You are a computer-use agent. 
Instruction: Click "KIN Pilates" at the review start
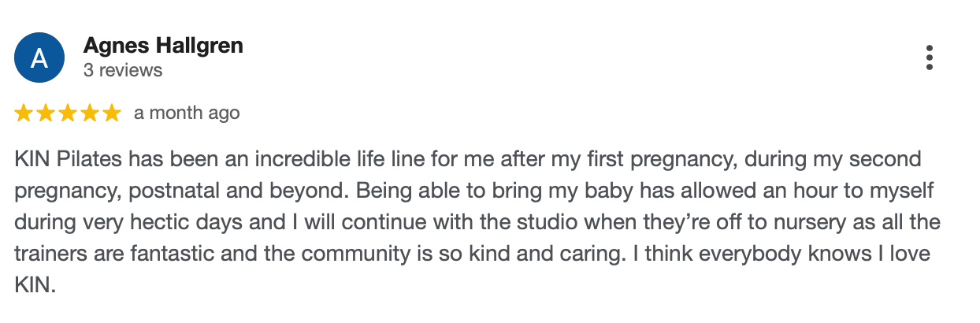[68, 159]
